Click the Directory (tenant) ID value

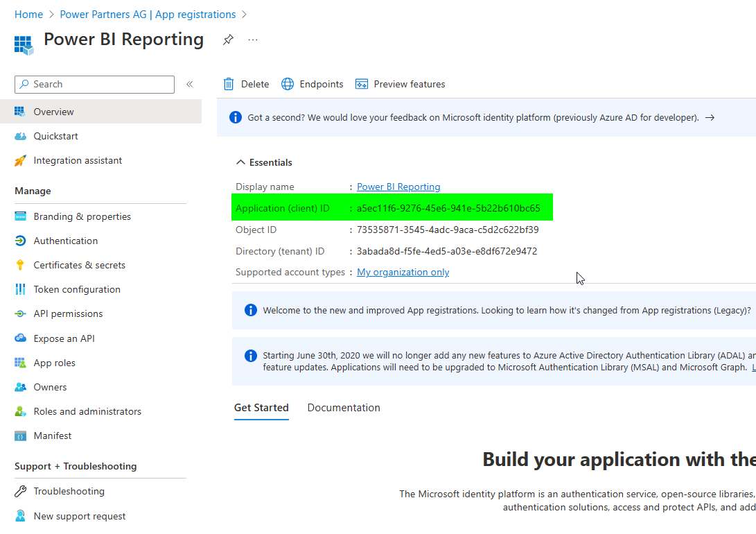(x=447, y=251)
